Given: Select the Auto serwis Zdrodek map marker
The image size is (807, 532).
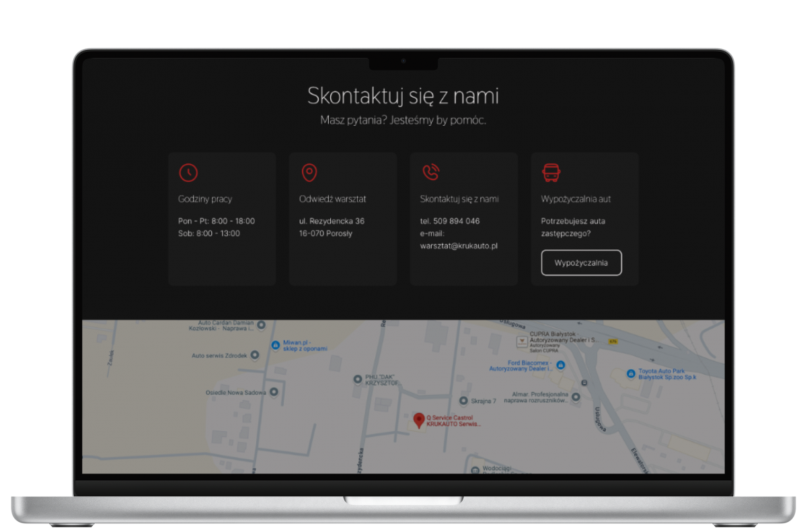Looking at the screenshot, I should [254, 355].
